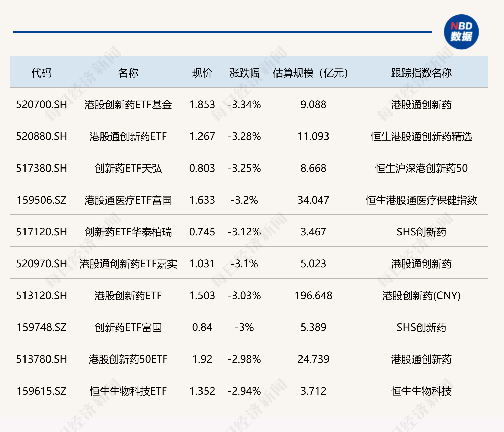Click the 代码 column header
Screen dimensions: 504x432
click(x=41, y=73)
